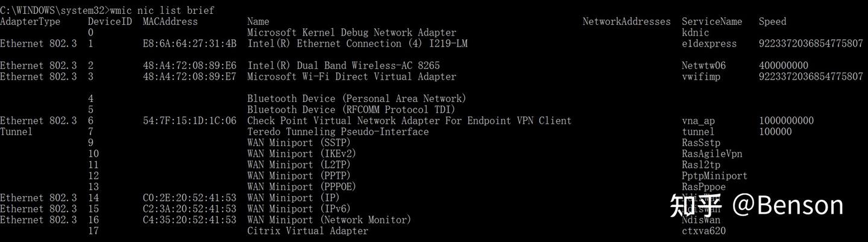Click the DeviceID column header
The image size is (868, 242).
pos(110,22)
